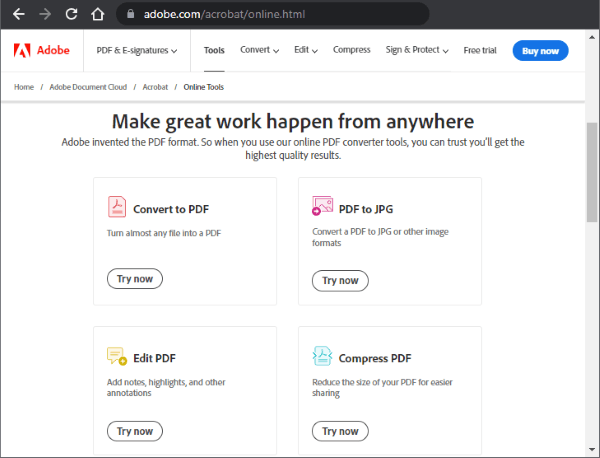Image resolution: width=600 pixels, height=458 pixels.
Task: Reload the page with the refresh icon
Action: coord(71,14)
